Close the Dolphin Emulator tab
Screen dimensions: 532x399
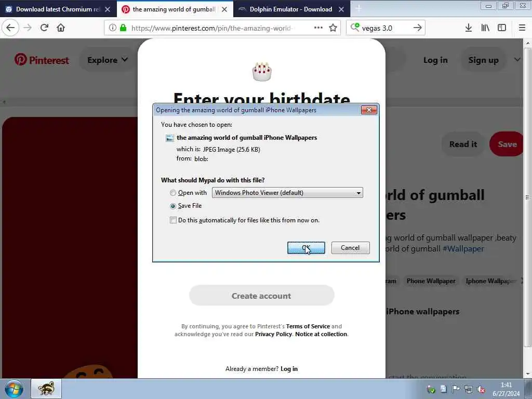coord(342,9)
